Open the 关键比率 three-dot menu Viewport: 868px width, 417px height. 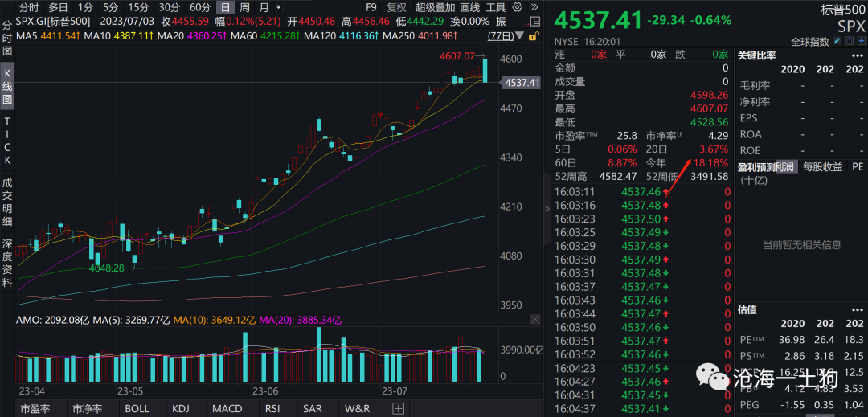[858, 55]
